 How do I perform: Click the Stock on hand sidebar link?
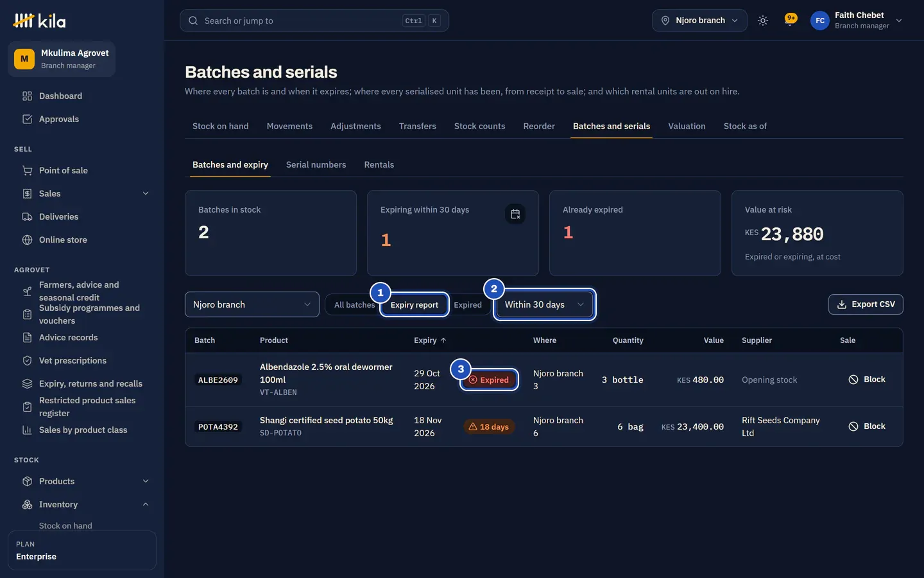pyautogui.click(x=65, y=525)
